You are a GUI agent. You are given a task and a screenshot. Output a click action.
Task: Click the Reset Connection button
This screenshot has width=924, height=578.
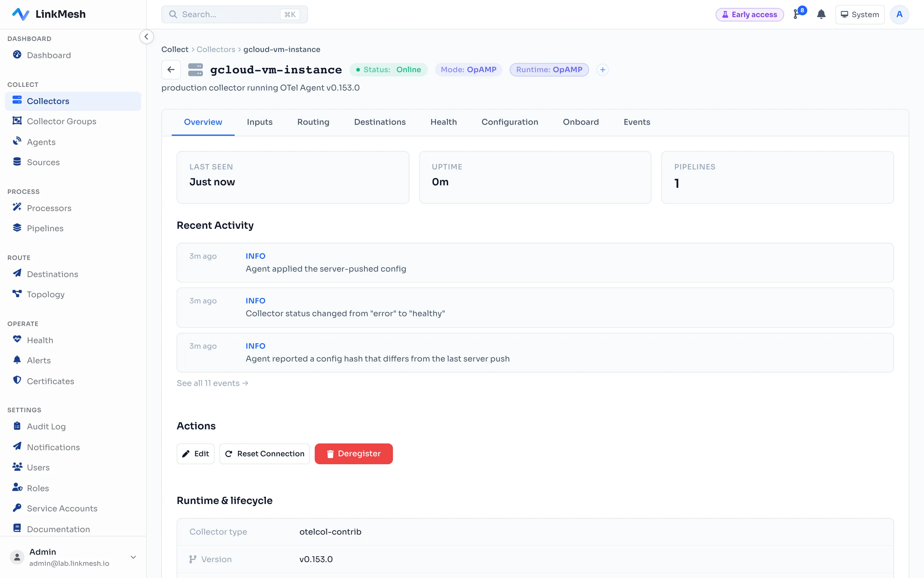[265, 454]
